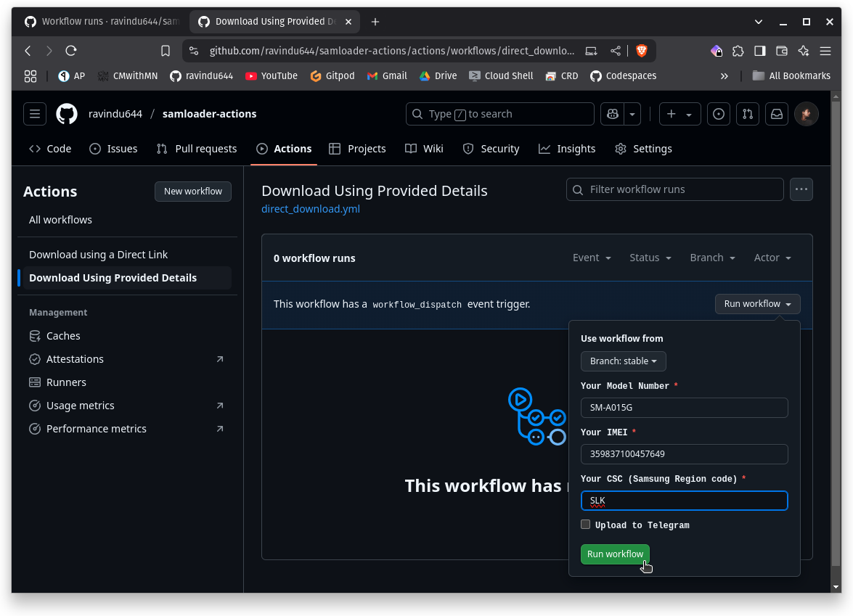Open the YouTube bookmark
Viewport: 853px width, 616px height.
coord(272,76)
